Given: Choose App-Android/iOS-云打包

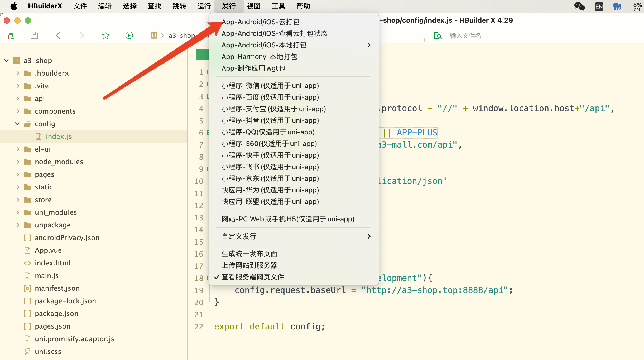Looking at the screenshot, I should click(x=294, y=22).
